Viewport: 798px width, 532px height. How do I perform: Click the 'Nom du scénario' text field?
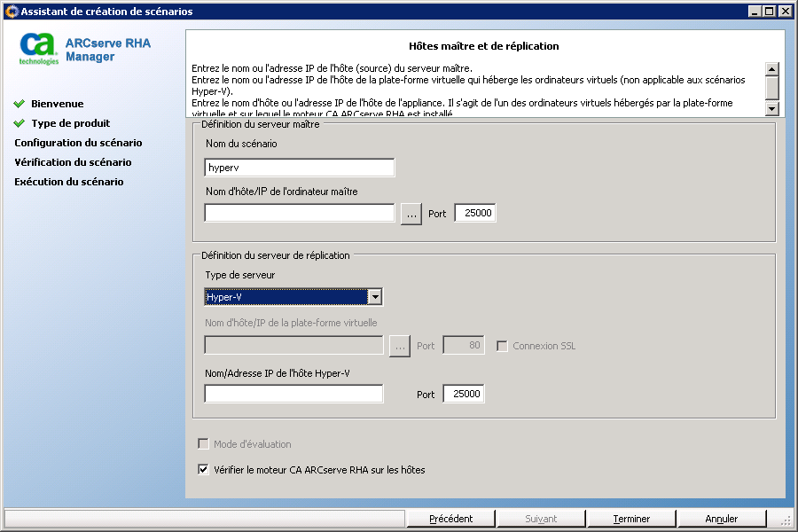[299, 168]
